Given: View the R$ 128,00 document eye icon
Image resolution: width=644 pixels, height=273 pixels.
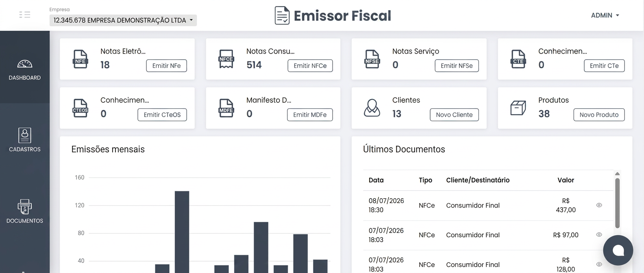Looking at the screenshot, I should tap(599, 264).
